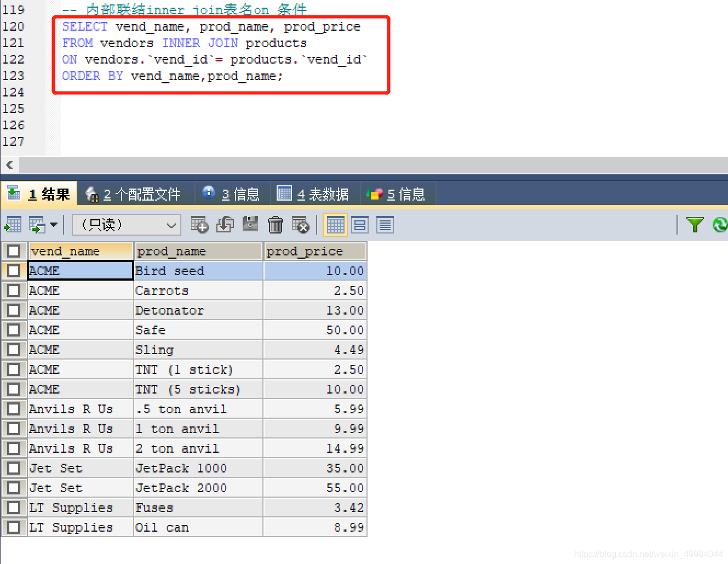
Task: Select the .5 ton anvil cell
Action: pos(198,409)
